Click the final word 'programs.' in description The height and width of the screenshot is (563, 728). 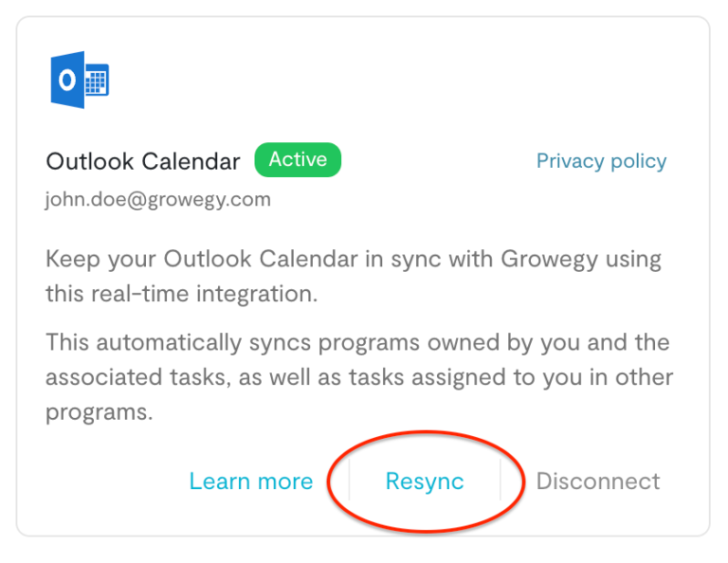coord(99,413)
